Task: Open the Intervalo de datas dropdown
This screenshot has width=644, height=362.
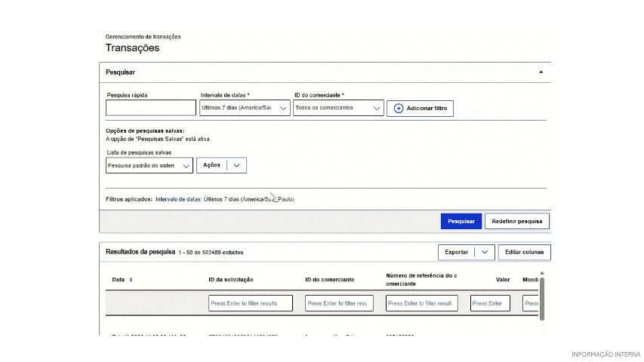Action: point(245,108)
